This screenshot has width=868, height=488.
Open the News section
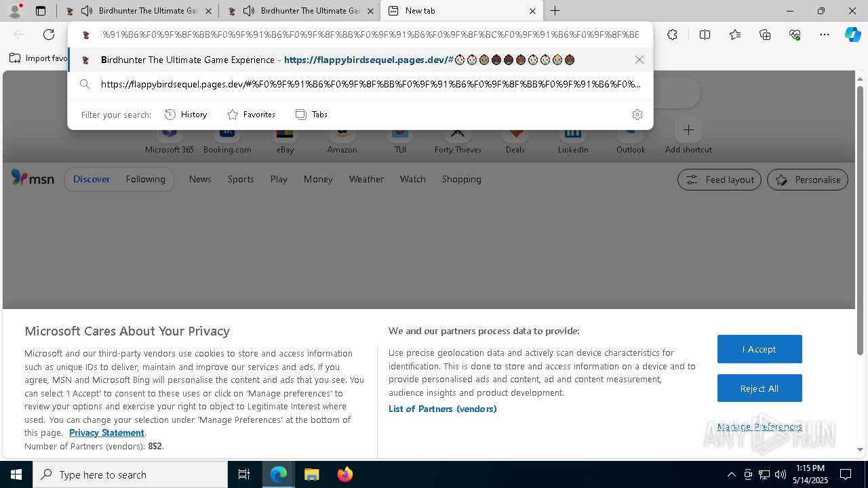click(x=200, y=179)
